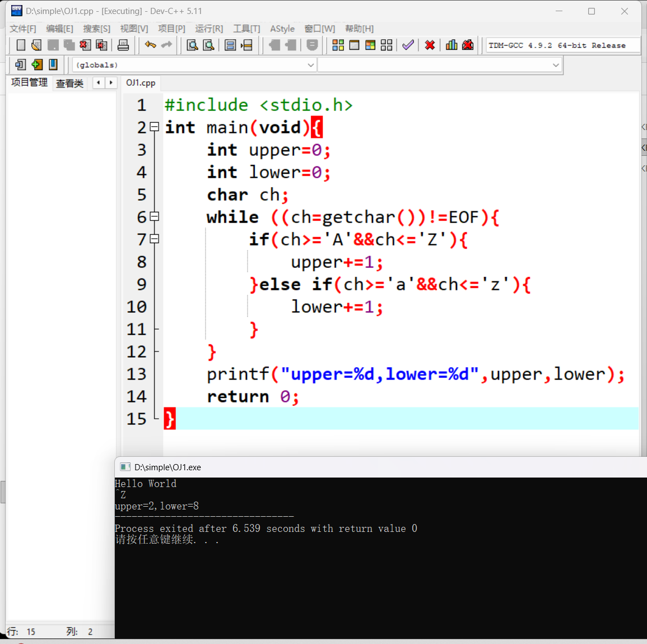Image resolution: width=647 pixels, height=644 pixels.
Task: Open the empty member function dropdown
Action: coord(440,65)
